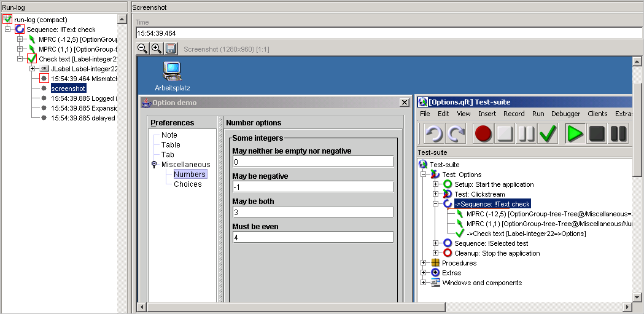
Task: Open the Debugger menu
Action: coord(565,114)
